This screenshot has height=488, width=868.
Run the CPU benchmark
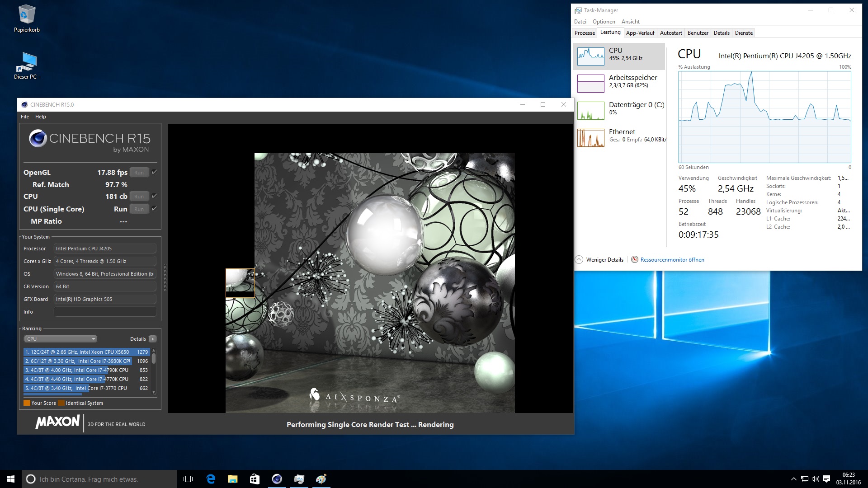click(x=139, y=196)
